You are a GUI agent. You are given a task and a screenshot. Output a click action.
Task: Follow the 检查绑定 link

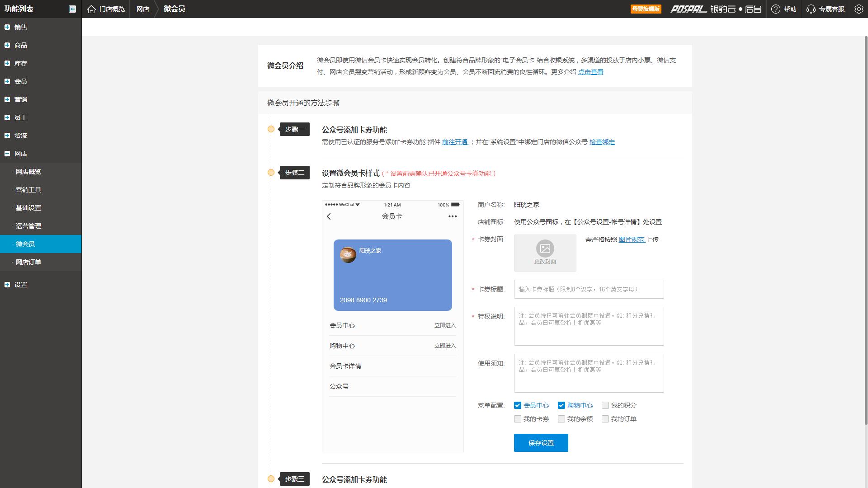[602, 142]
